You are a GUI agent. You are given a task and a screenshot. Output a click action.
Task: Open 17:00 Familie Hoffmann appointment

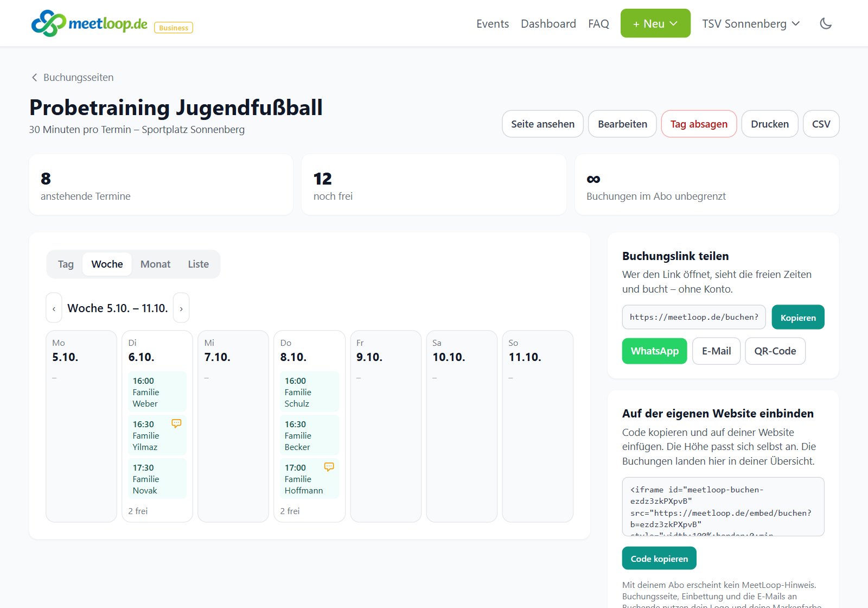(x=309, y=479)
